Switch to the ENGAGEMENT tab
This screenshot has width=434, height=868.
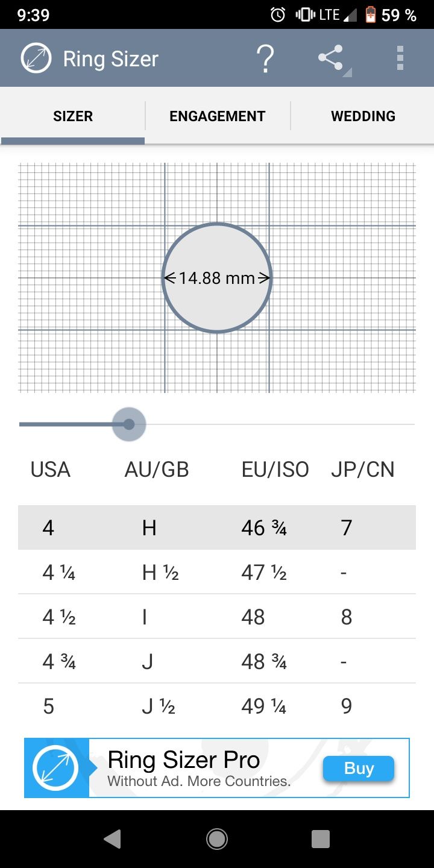218,116
